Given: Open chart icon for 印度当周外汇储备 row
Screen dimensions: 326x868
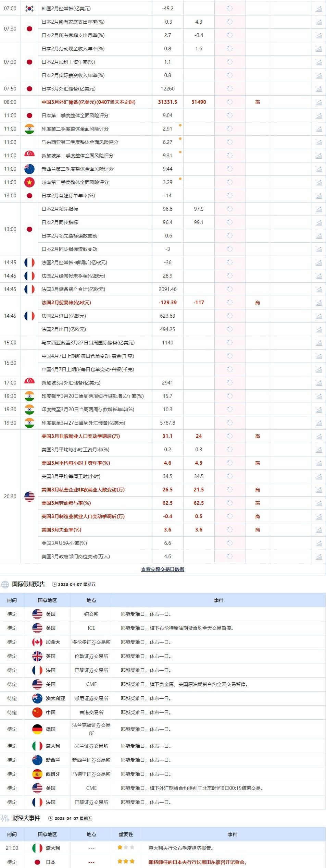Looking at the screenshot, I should (318, 423).
